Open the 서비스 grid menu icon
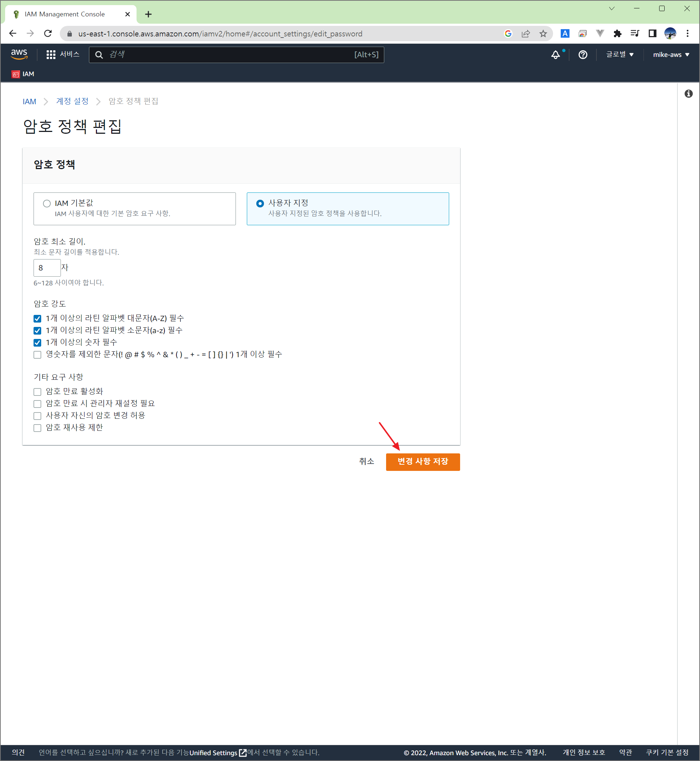 51,55
